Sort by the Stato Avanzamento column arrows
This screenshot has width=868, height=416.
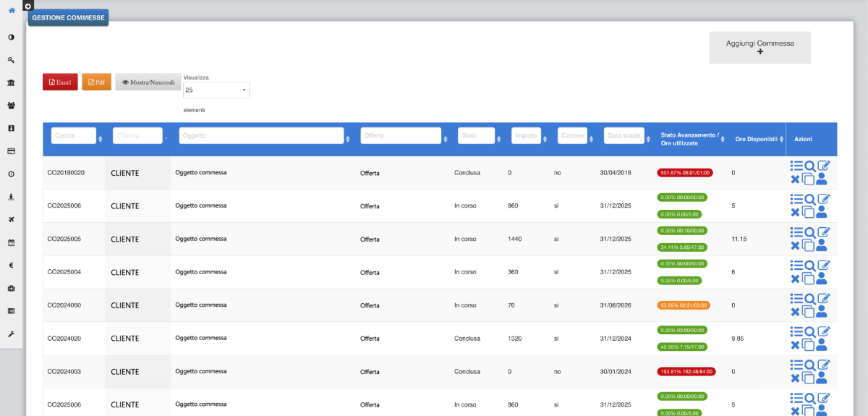722,139
